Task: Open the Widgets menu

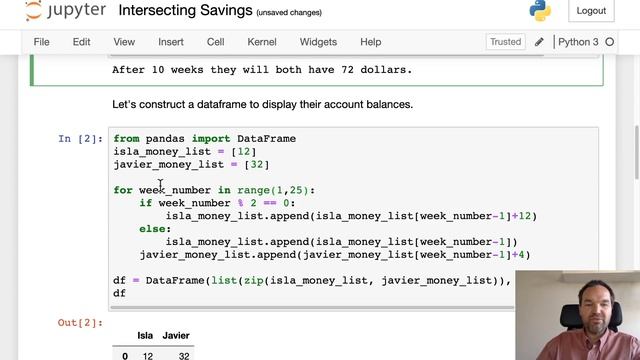Action: click(318, 42)
